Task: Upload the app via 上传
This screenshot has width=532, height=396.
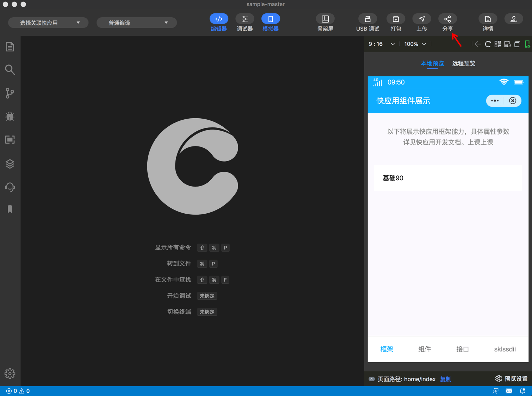Action: point(421,22)
